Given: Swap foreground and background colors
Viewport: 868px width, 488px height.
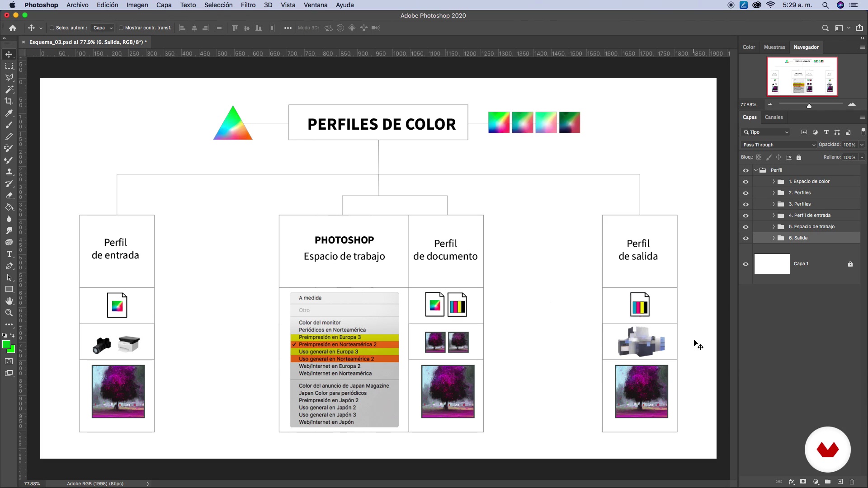Looking at the screenshot, I should tap(12, 335).
